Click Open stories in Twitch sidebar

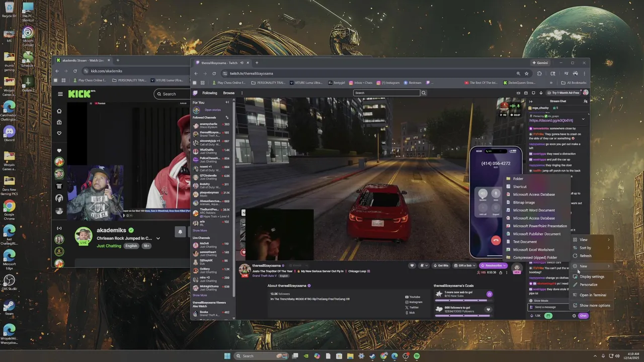tap(212, 110)
